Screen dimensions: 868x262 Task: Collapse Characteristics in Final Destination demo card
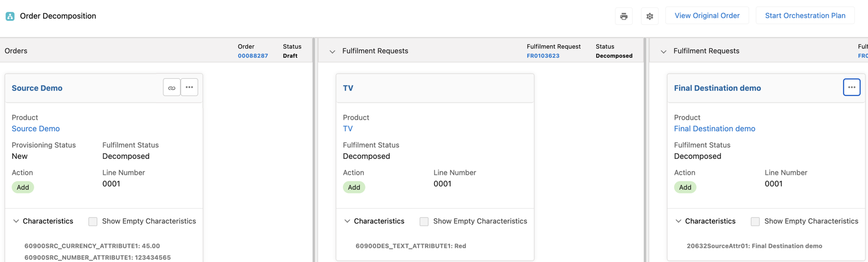point(679,221)
